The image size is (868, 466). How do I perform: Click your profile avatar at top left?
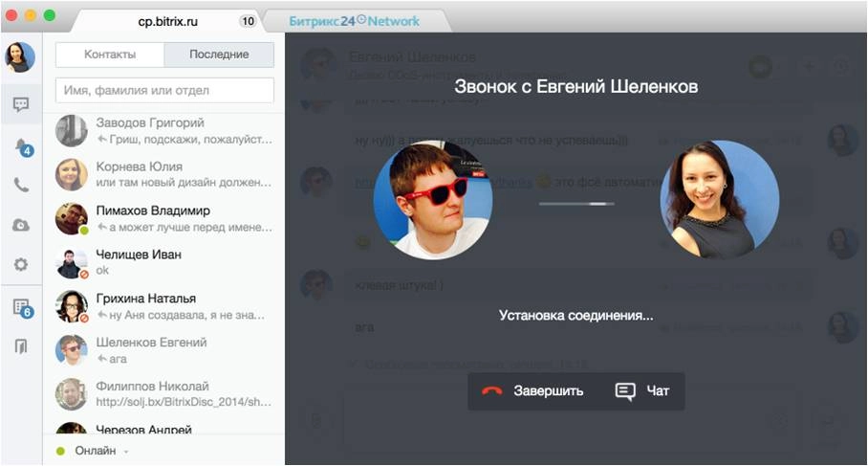(20, 57)
